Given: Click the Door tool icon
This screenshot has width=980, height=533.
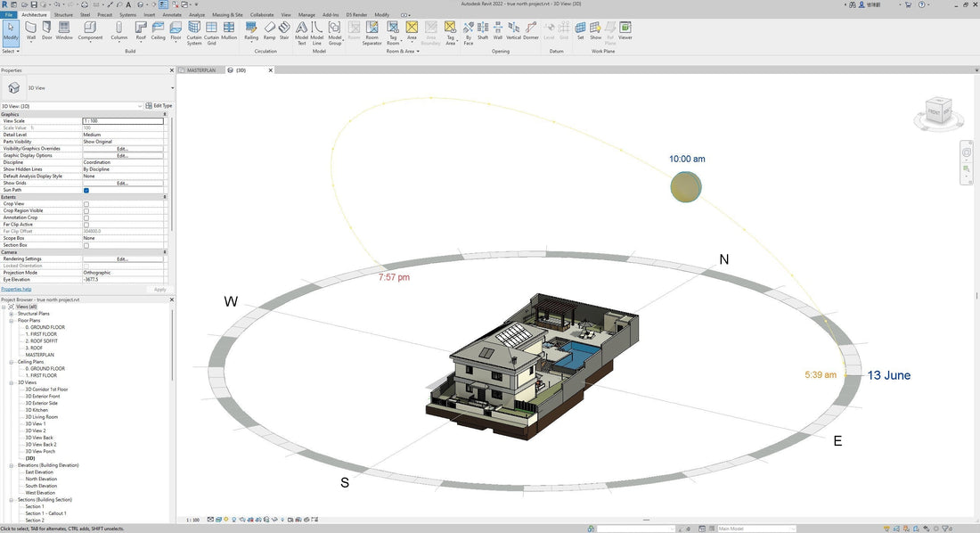Looking at the screenshot, I should [x=46, y=31].
